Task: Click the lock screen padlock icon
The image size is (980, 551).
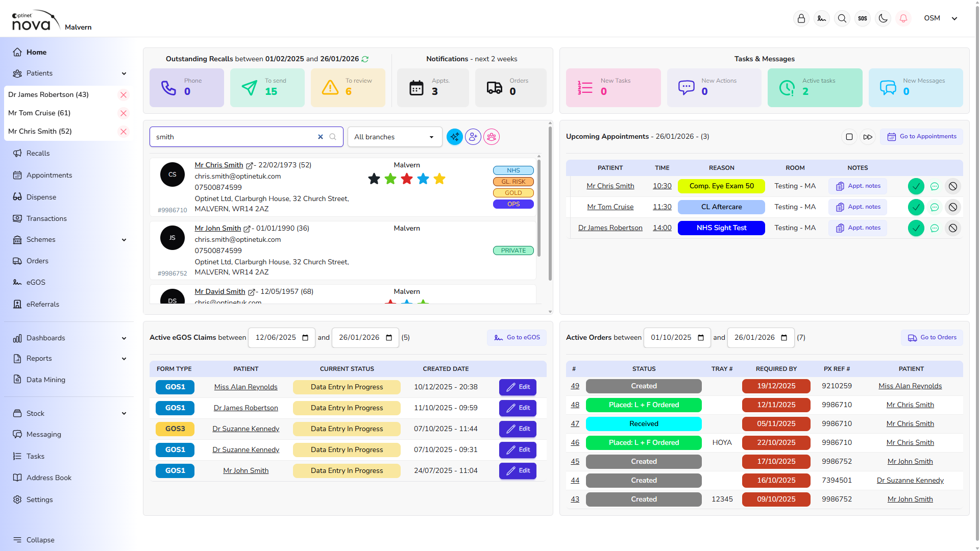Action: point(801,18)
